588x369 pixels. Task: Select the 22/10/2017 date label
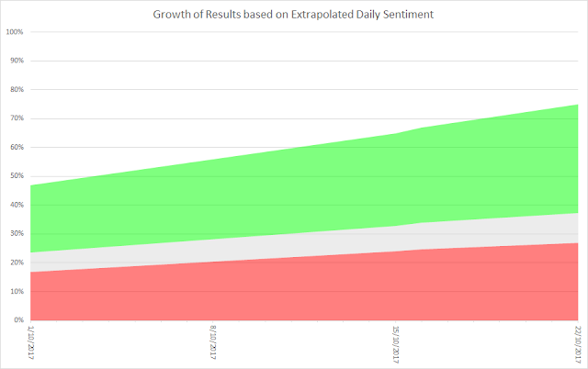(x=578, y=344)
